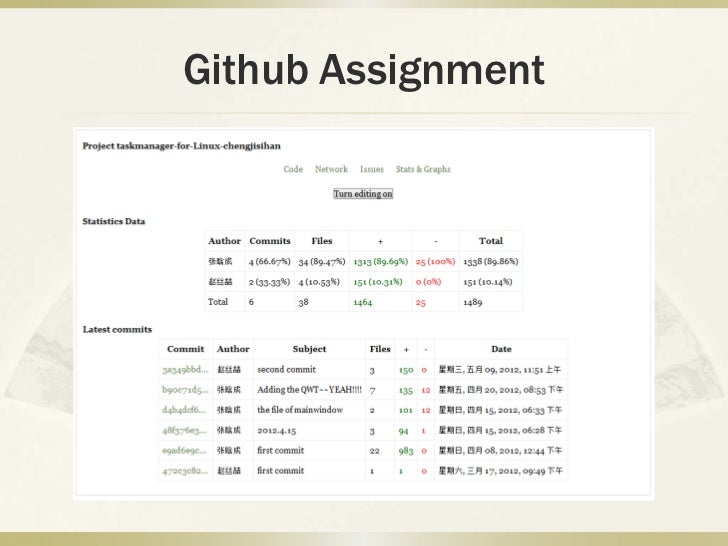
Task: Select the 135 additions value
Action: pyautogui.click(x=406, y=390)
